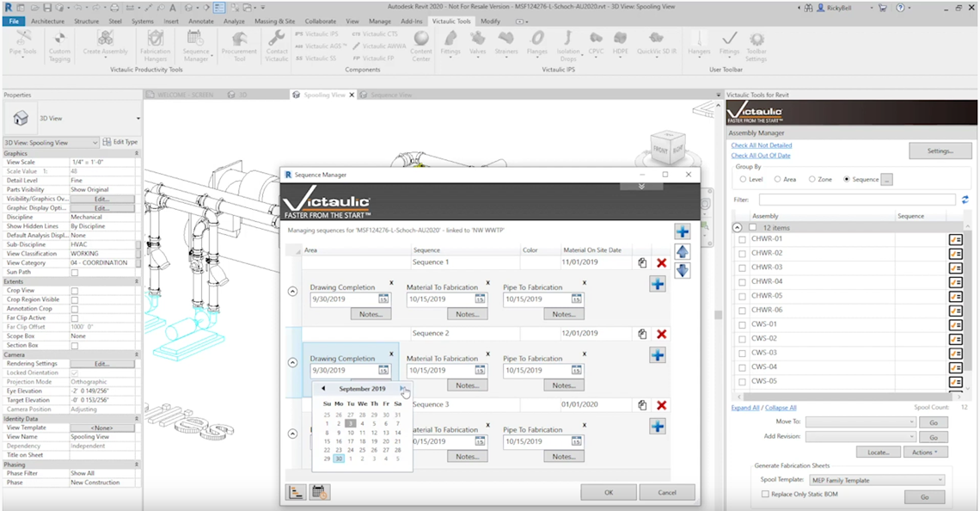Screen dimensions: 980x511
Task: Open the Fabrication Hangers ribbon tool
Action: point(155,45)
